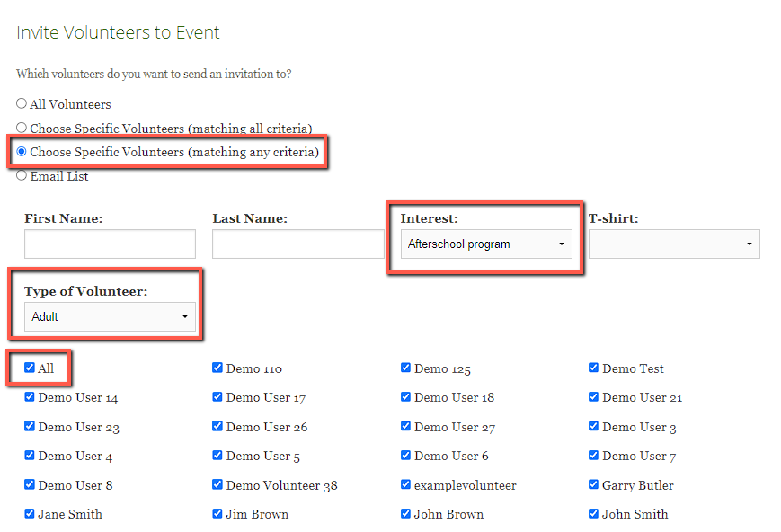
Task: Toggle the Demo Volunteer 38 checkbox
Action: (217, 484)
